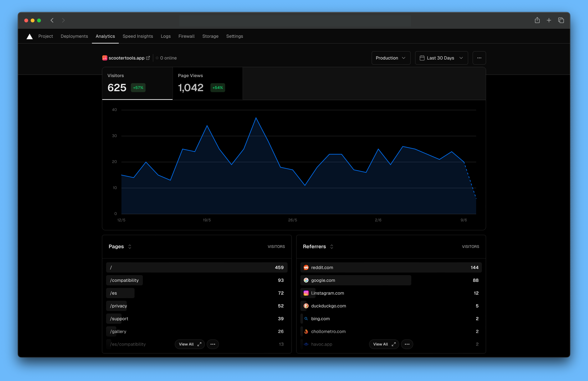Viewport: 588px width, 381px height.
Task: Click the Referrers sort chevron
Action: click(x=332, y=247)
